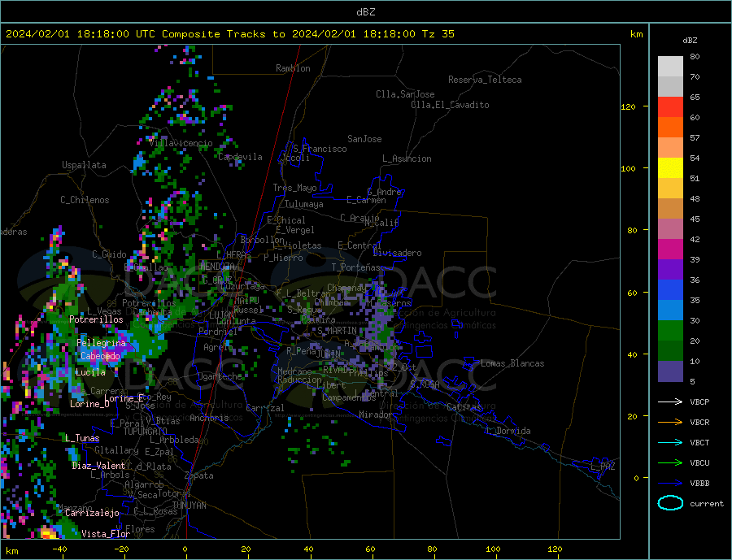
Task: Click the dBZ title at top center
Action: 365,12
